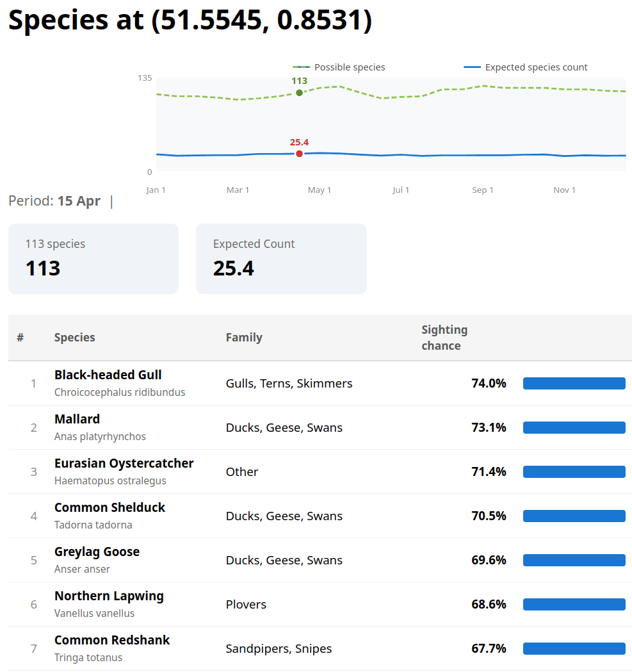
Task: Click the Expected Count summary card
Action: coord(281,259)
